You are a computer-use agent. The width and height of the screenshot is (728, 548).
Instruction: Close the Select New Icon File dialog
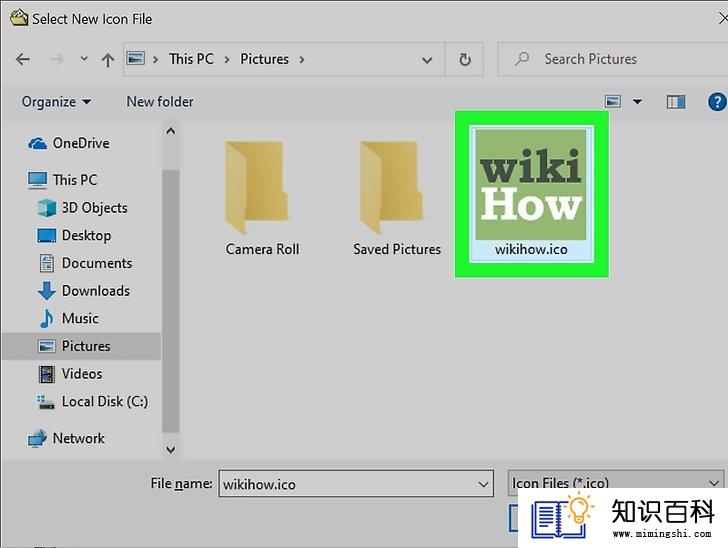tap(722, 19)
